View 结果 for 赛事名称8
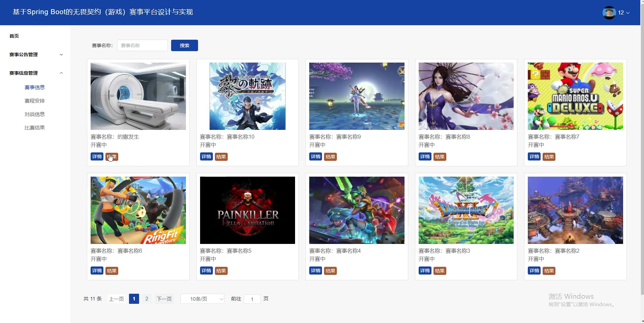The image size is (644, 323). click(440, 157)
